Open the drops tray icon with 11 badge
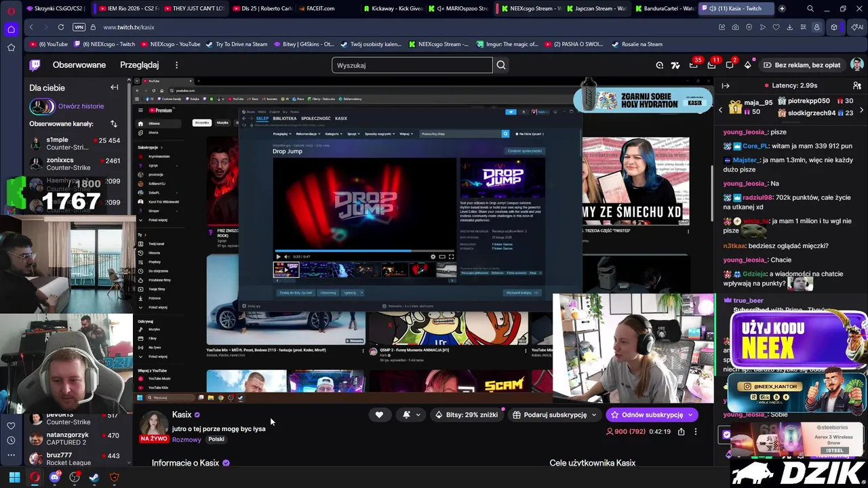The height and width of the screenshot is (488, 868). [711, 65]
